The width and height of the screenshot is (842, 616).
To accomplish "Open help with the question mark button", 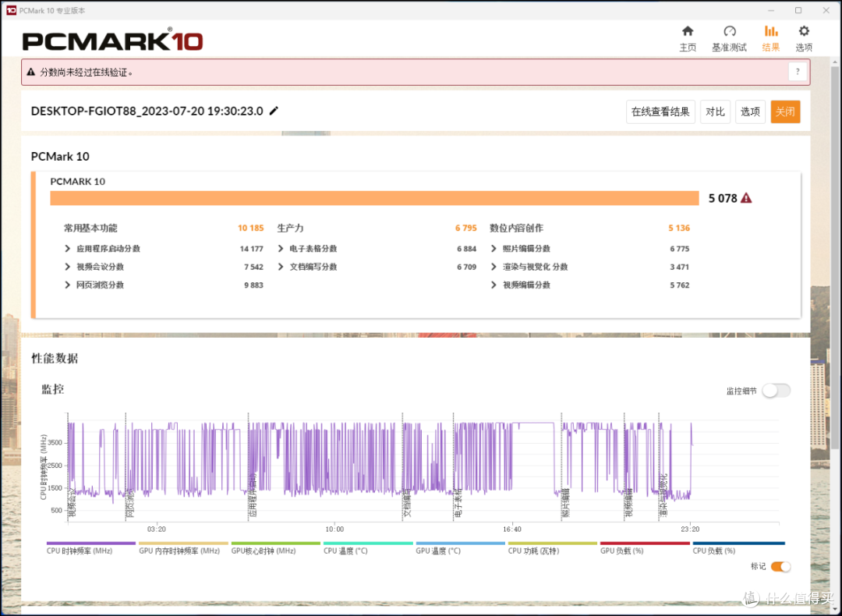I will click(x=798, y=72).
